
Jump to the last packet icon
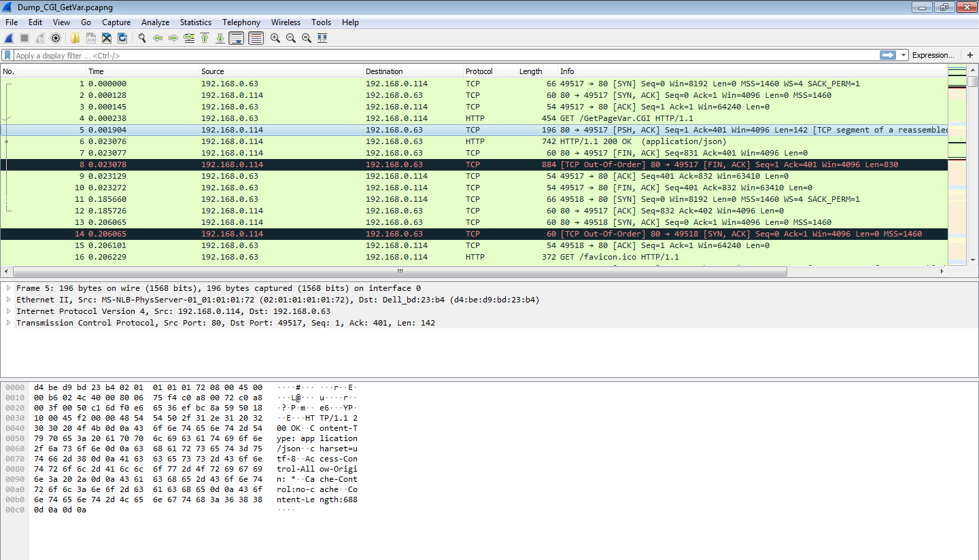tap(220, 38)
